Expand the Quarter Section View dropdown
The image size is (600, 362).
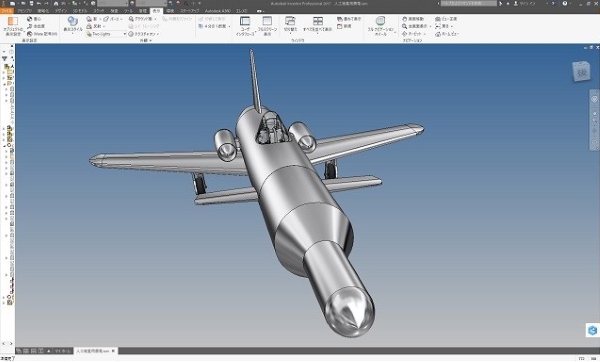[x=229, y=26]
